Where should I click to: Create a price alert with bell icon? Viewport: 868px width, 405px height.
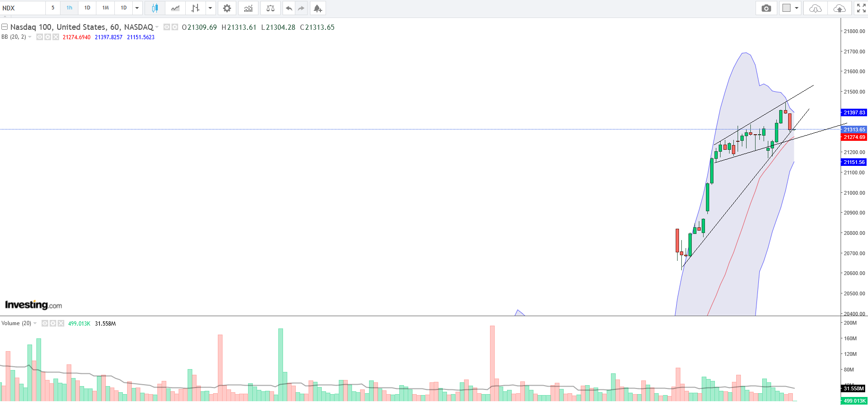pos(318,8)
